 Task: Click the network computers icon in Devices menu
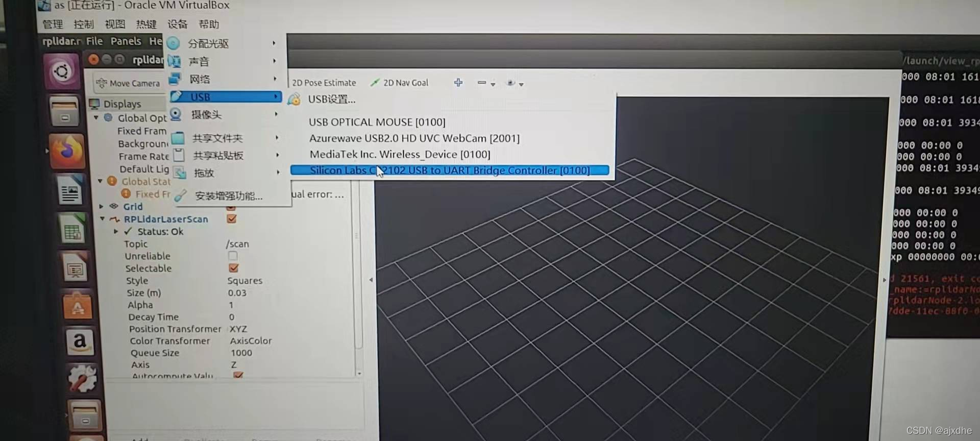pyautogui.click(x=175, y=79)
